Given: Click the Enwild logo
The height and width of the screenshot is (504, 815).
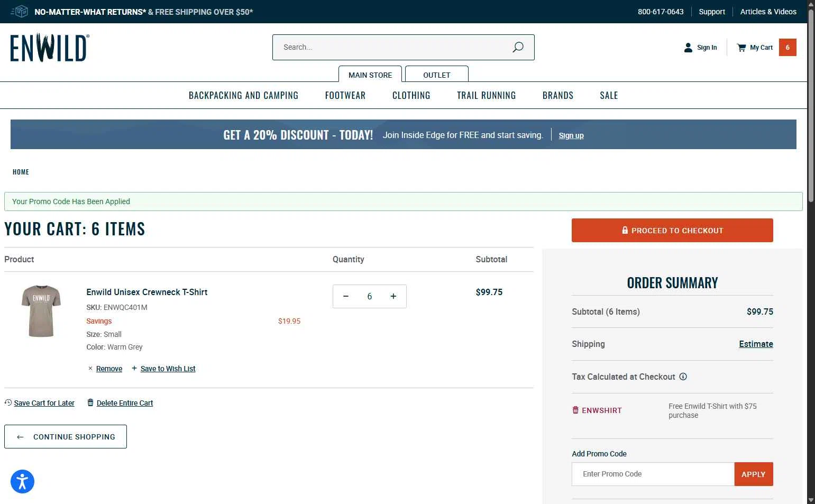Looking at the screenshot, I should pyautogui.click(x=50, y=48).
